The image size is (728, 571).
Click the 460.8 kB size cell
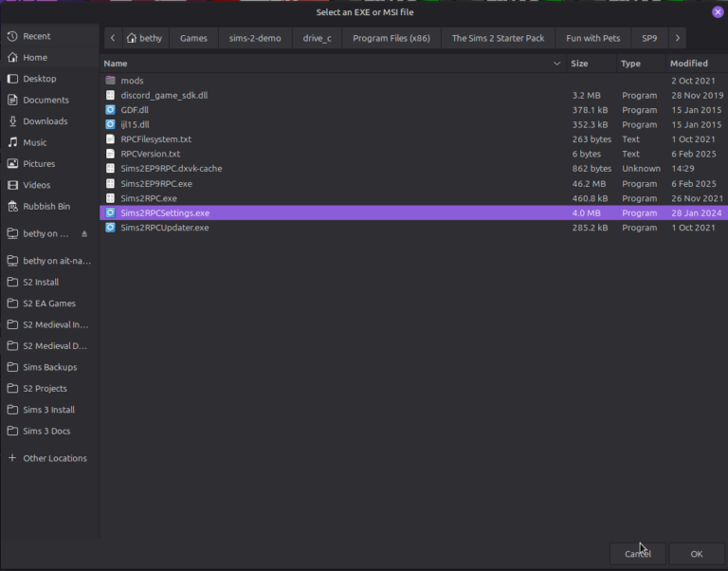pyautogui.click(x=590, y=198)
